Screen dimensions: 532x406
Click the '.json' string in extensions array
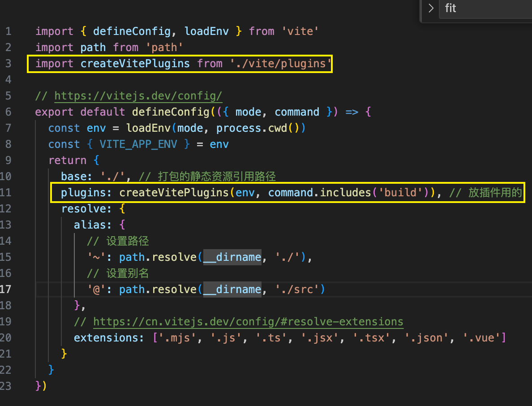[x=426, y=338]
